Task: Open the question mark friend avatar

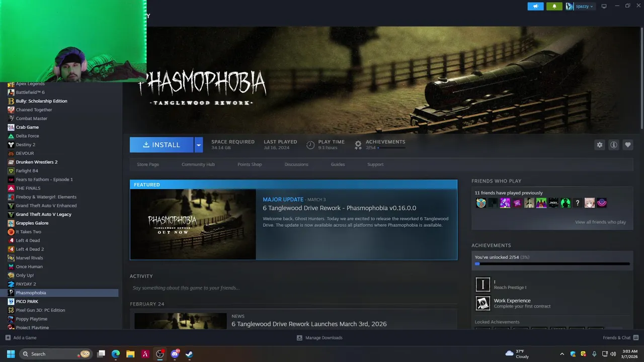Action: coord(578,203)
